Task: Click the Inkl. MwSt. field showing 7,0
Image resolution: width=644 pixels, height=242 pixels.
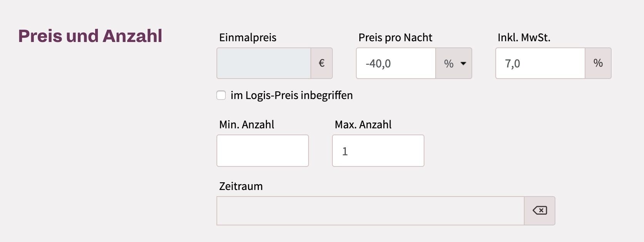Action: (540, 63)
